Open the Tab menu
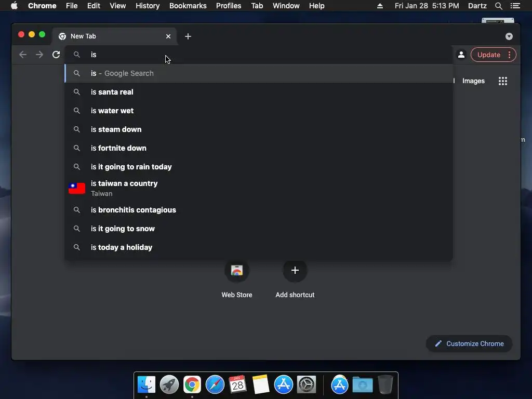 (x=257, y=6)
